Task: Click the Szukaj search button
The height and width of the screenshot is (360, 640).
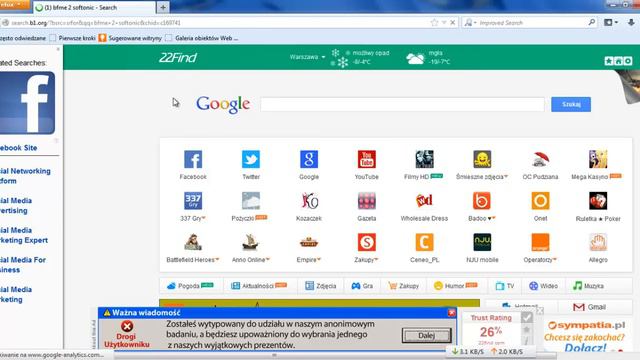Action: point(571,104)
